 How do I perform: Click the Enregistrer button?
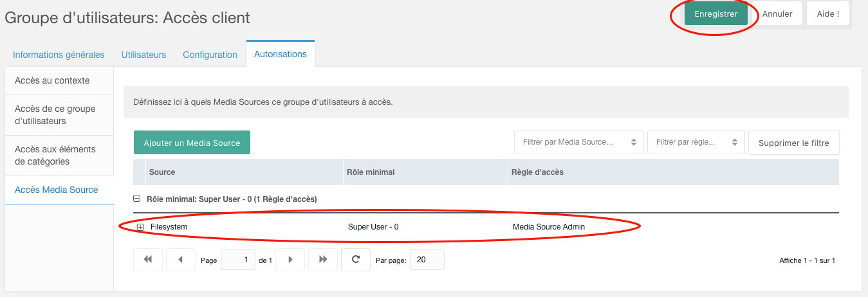(x=716, y=14)
